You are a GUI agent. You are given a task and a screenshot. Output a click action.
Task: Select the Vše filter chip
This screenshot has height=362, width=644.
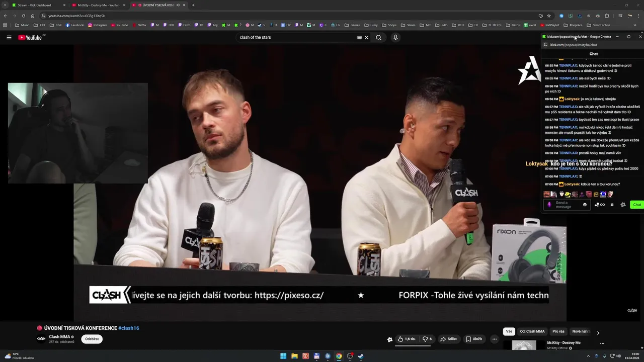coord(509,331)
